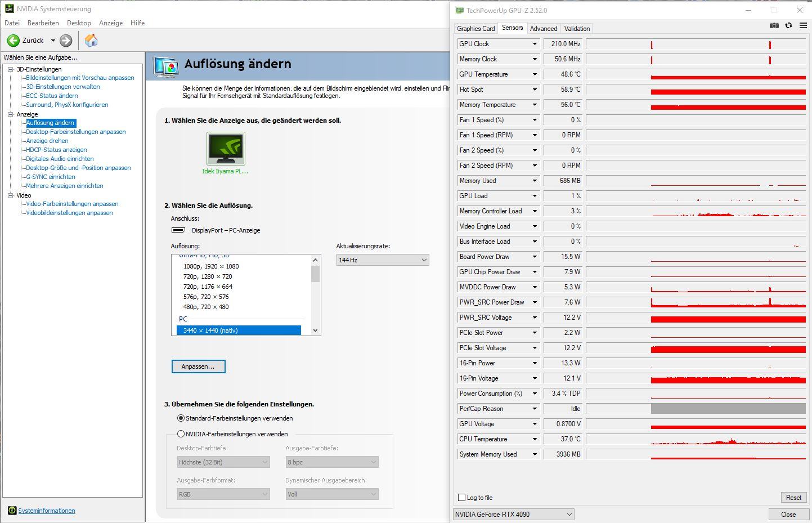
Task: Click the GPU-Z screenshot camera icon
Action: [774, 26]
